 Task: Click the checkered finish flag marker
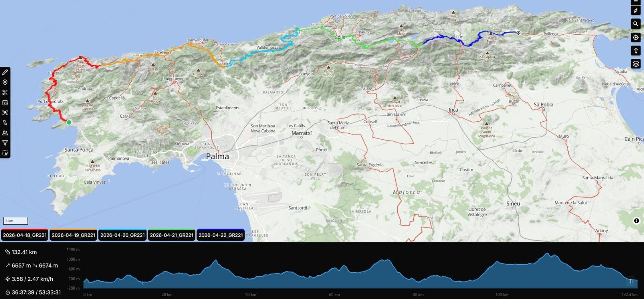tap(518, 33)
